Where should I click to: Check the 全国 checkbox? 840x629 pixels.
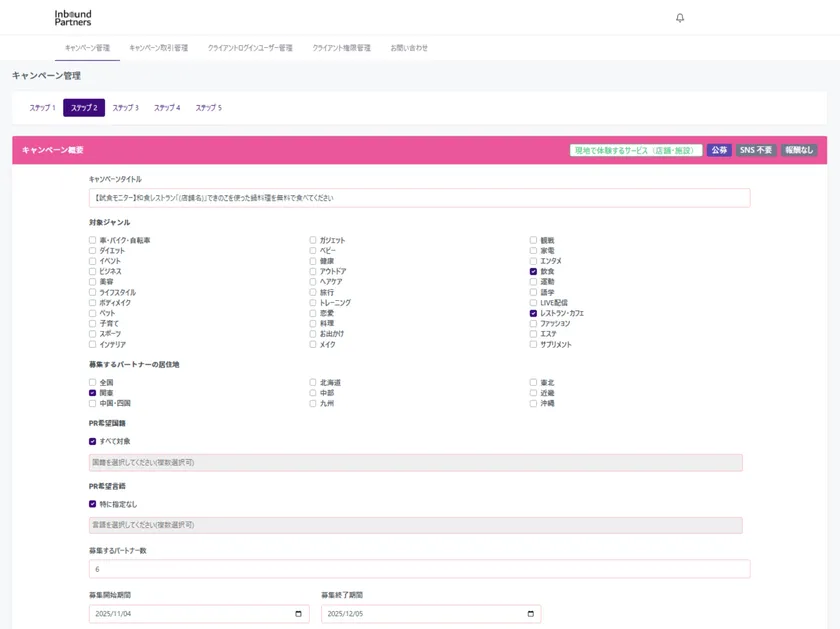(x=90, y=384)
